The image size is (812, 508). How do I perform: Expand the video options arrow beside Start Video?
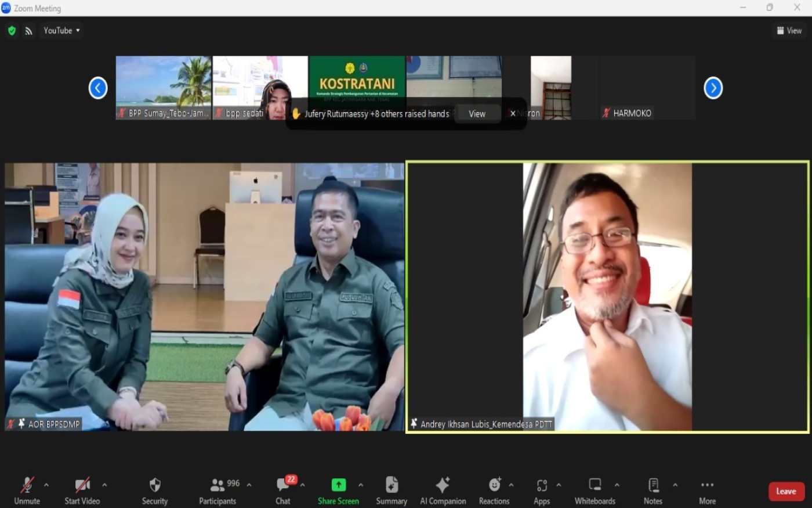(x=104, y=485)
